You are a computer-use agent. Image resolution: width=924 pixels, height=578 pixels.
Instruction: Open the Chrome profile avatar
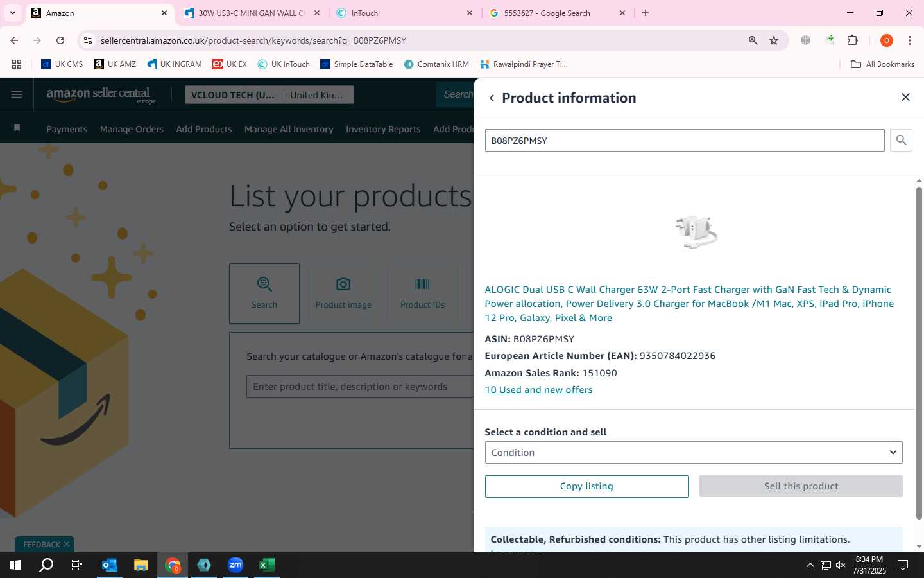point(887,40)
